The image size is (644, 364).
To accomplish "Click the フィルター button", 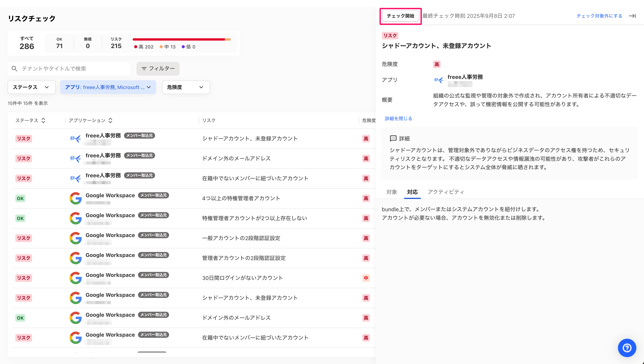I will pyautogui.click(x=158, y=69).
